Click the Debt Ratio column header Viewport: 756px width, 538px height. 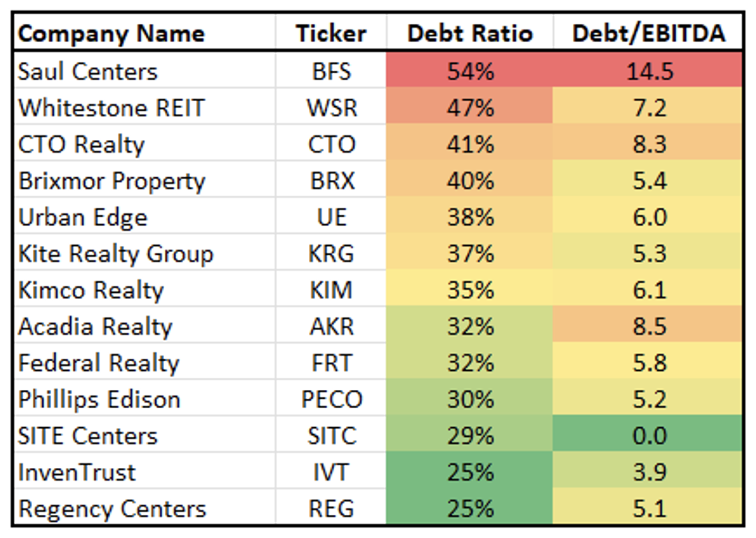tap(470, 34)
